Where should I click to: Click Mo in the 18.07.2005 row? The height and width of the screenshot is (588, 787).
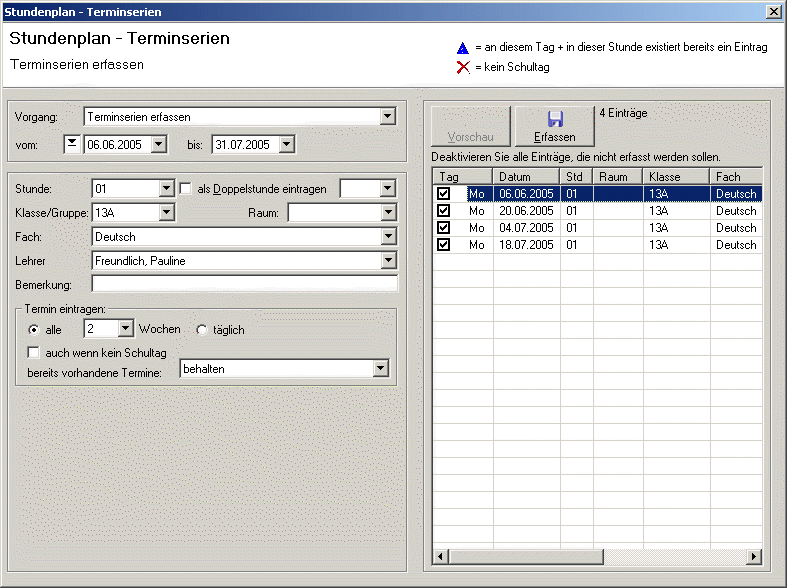click(x=477, y=245)
